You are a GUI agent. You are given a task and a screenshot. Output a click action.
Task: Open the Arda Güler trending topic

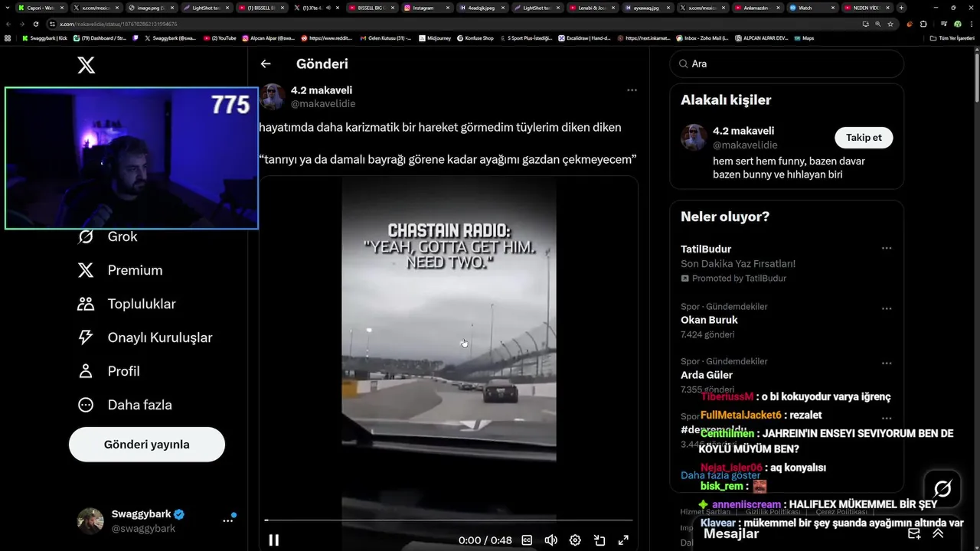(707, 375)
